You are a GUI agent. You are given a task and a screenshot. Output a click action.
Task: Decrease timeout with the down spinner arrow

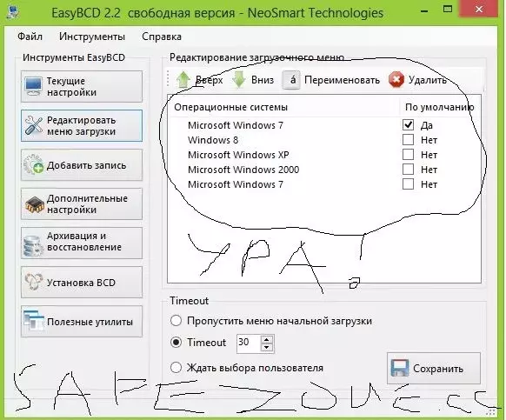[267, 347]
